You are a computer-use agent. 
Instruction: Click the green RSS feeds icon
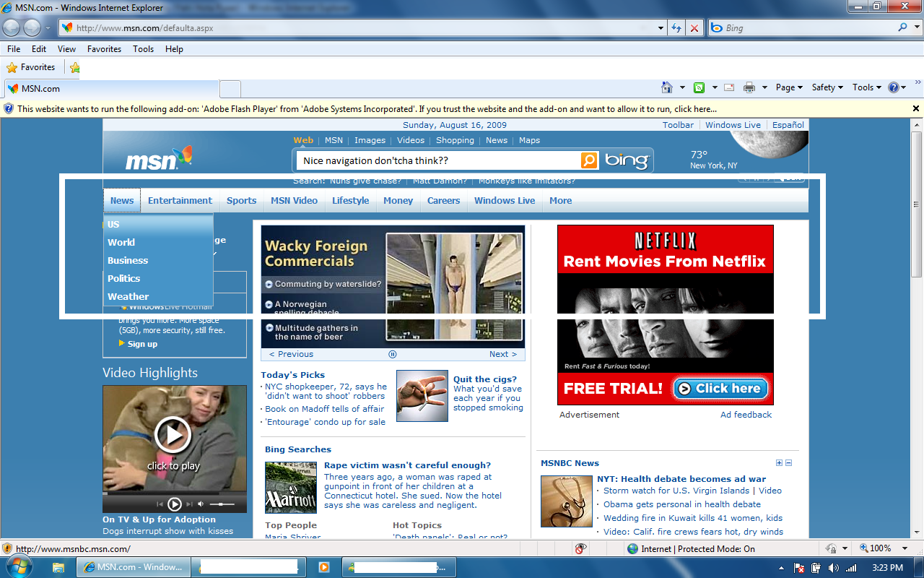coord(698,87)
